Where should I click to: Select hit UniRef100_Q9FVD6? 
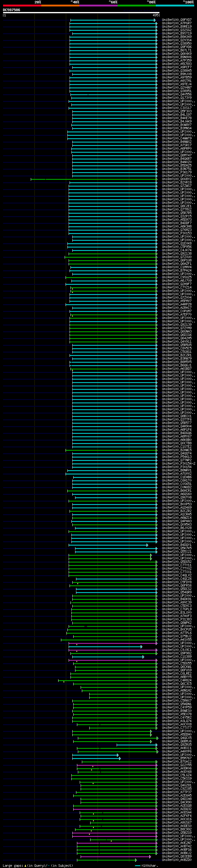176,47
